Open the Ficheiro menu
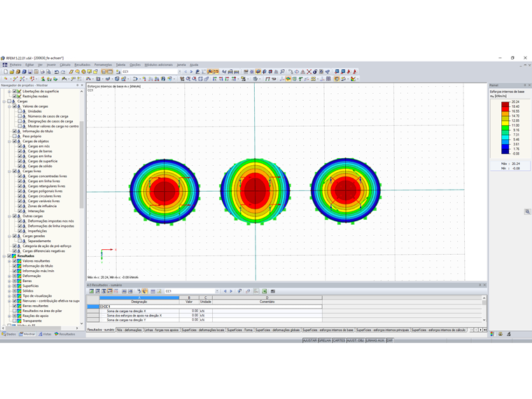Screen dimensions: 532x399 15,64
